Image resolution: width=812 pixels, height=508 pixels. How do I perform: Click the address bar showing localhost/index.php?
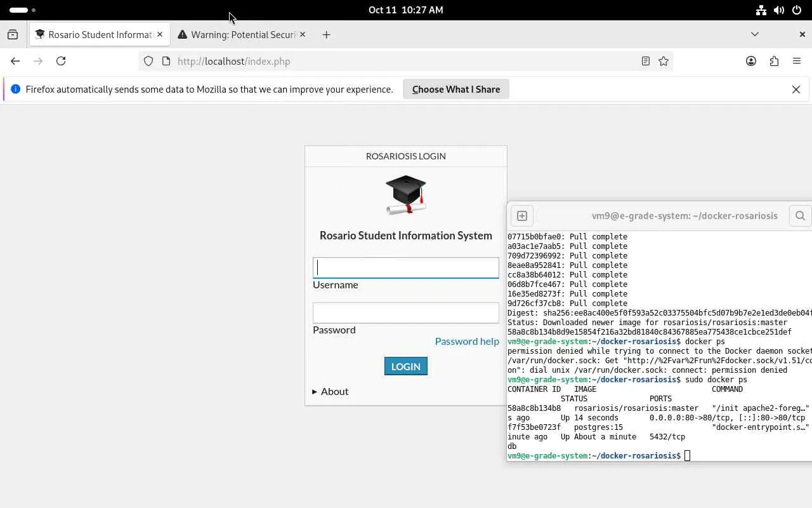tap(406, 61)
